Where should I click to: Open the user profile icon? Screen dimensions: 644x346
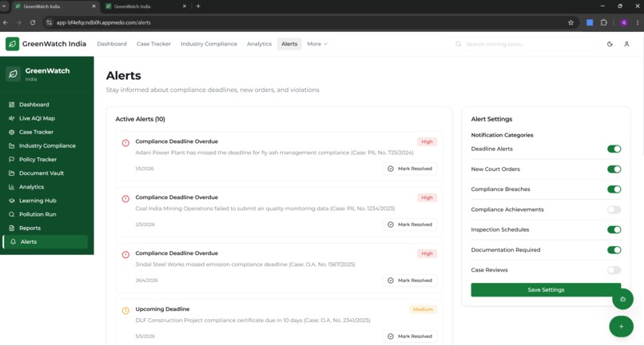626,44
